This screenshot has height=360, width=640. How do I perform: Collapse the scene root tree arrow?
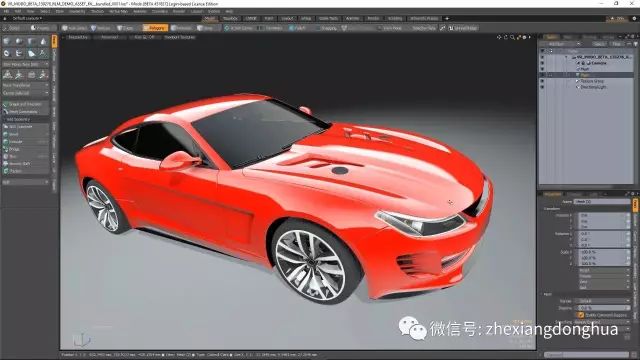click(x=567, y=57)
